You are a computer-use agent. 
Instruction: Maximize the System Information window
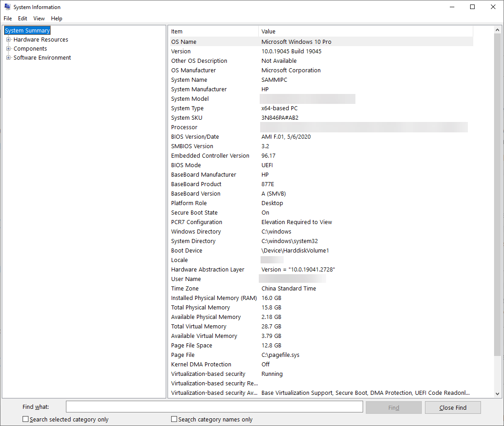[472, 7]
